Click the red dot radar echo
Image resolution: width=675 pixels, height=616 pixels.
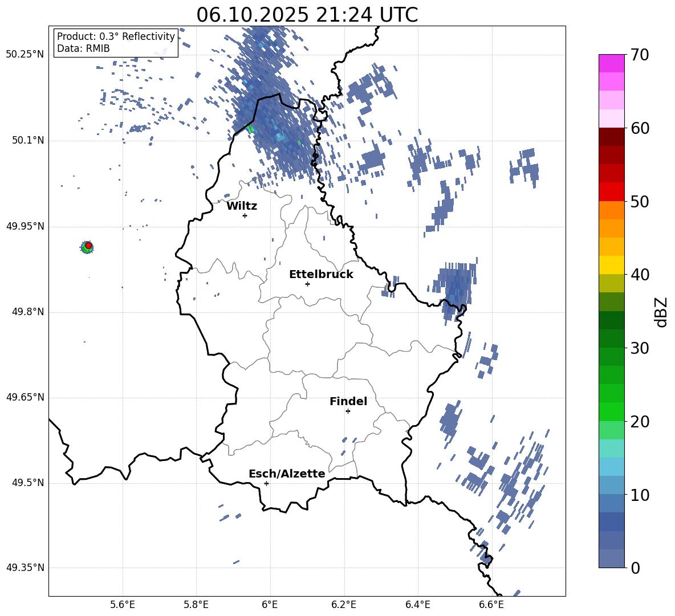click(x=88, y=246)
